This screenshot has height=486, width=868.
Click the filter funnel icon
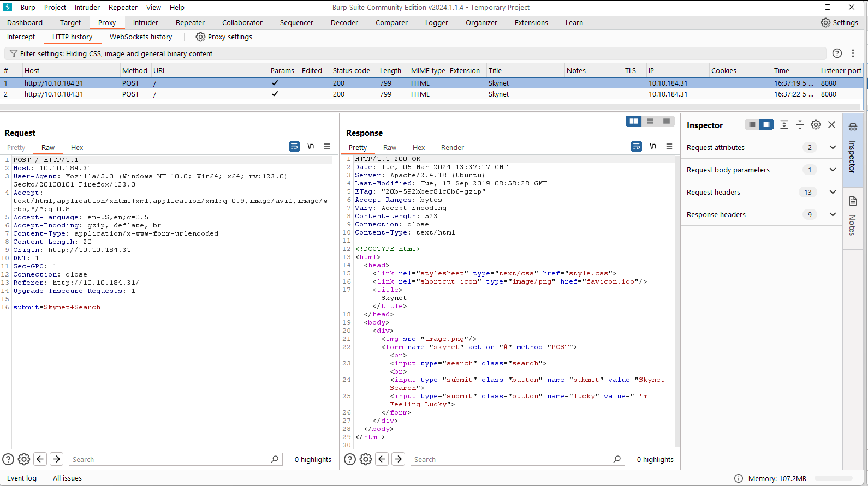[x=13, y=53]
